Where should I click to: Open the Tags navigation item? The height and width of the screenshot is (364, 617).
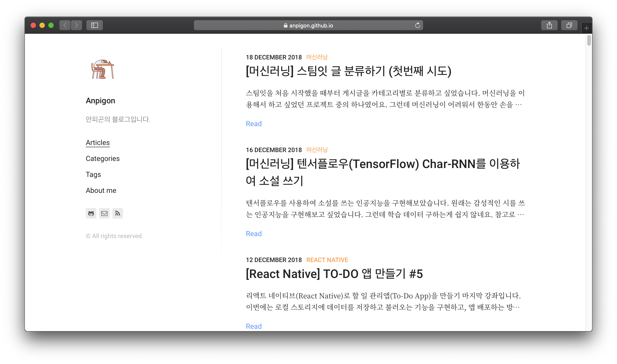[93, 174]
